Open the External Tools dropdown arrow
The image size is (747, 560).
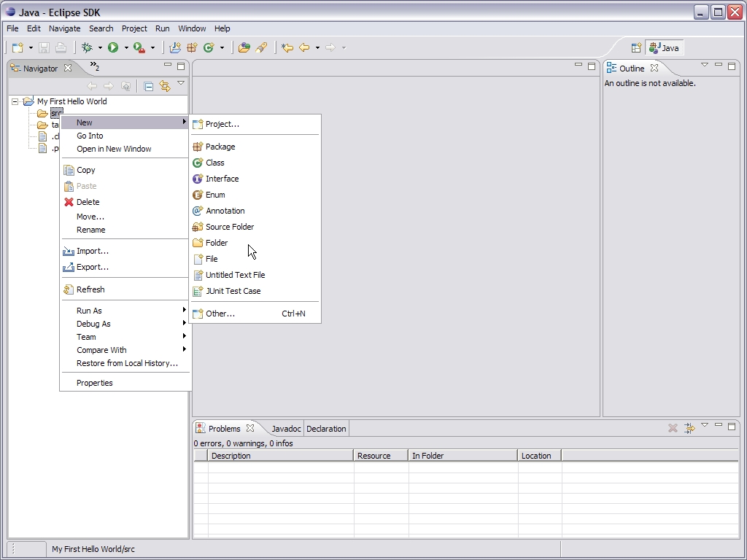[x=152, y=47]
